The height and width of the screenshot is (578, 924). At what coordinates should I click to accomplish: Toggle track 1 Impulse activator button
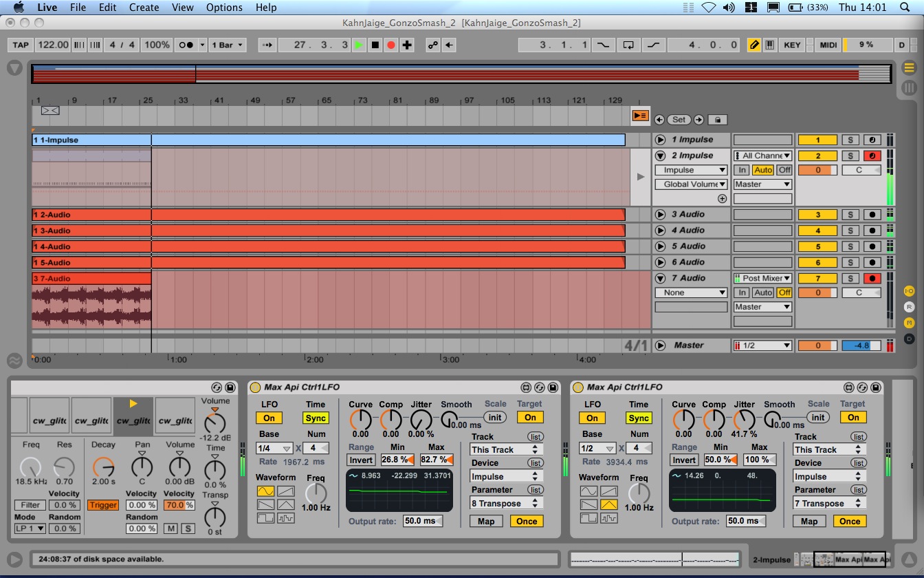point(817,140)
